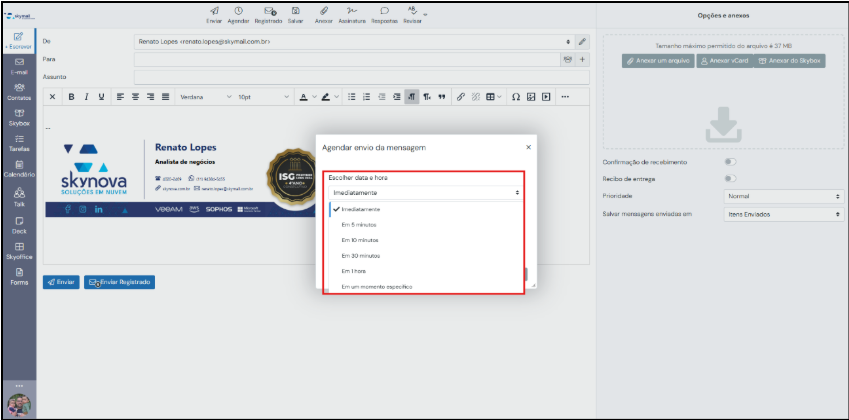
Task: Open the text color picker
Action: [307, 97]
